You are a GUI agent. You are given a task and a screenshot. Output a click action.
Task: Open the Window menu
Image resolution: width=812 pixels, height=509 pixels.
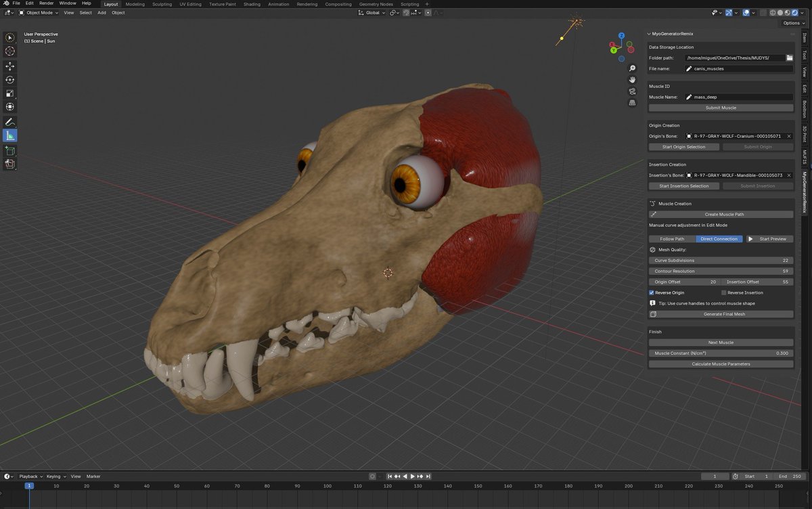(x=68, y=3)
